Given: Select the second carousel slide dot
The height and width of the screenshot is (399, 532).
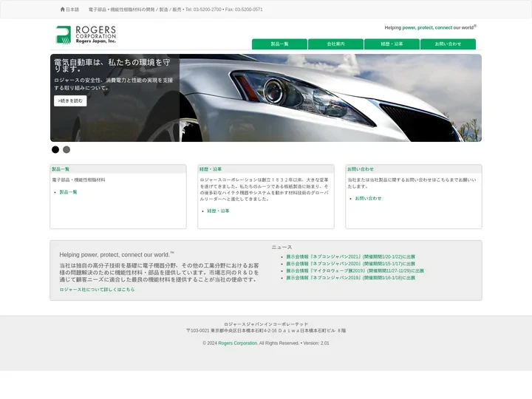Looking at the screenshot, I should pyautogui.click(x=66, y=149).
